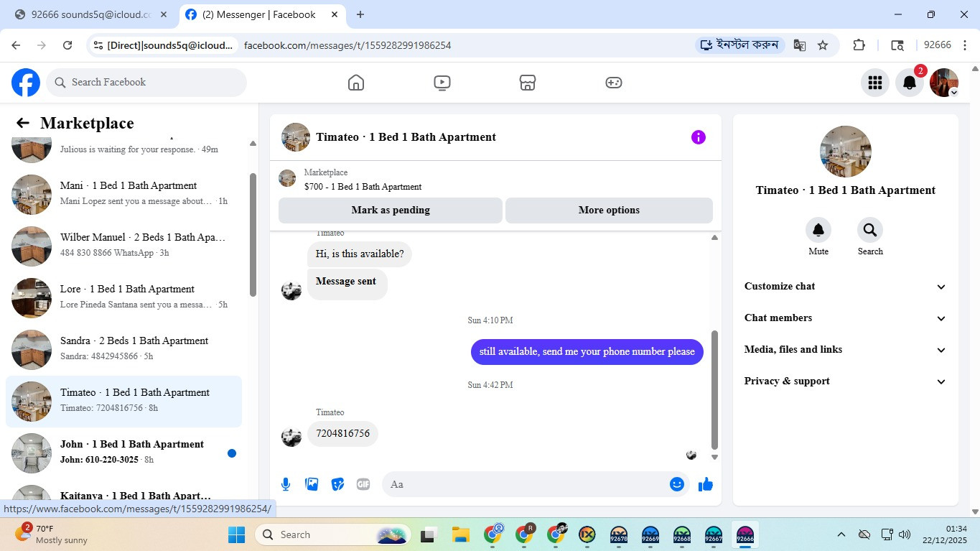Send a thumbs up like
Viewport: 980px width, 551px height.
pos(706,484)
